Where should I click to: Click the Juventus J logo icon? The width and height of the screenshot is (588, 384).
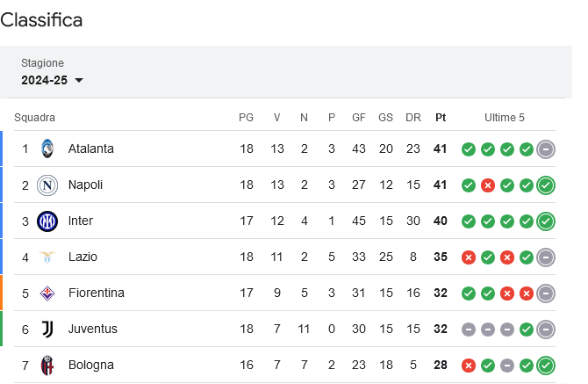(47, 330)
